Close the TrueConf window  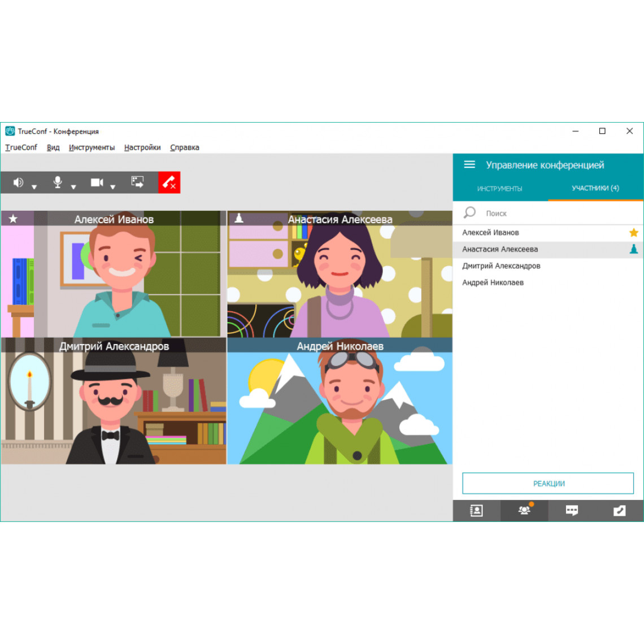pyautogui.click(x=629, y=131)
